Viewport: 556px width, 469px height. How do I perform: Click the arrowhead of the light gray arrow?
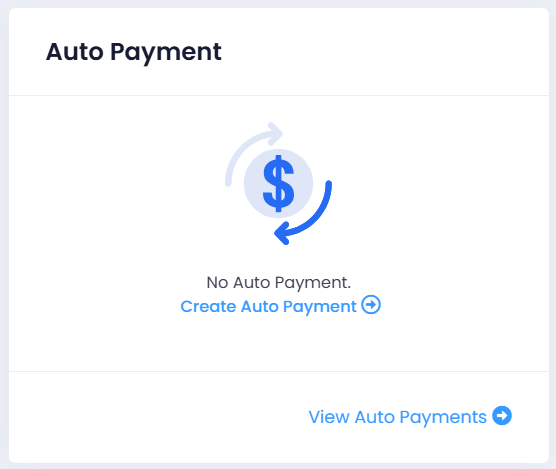coord(275,134)
